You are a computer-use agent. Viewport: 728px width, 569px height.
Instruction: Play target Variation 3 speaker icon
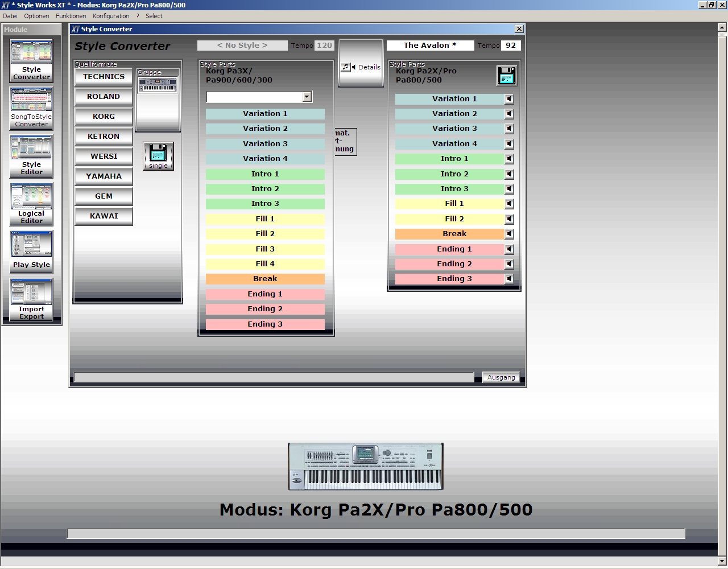click(509, 129)
